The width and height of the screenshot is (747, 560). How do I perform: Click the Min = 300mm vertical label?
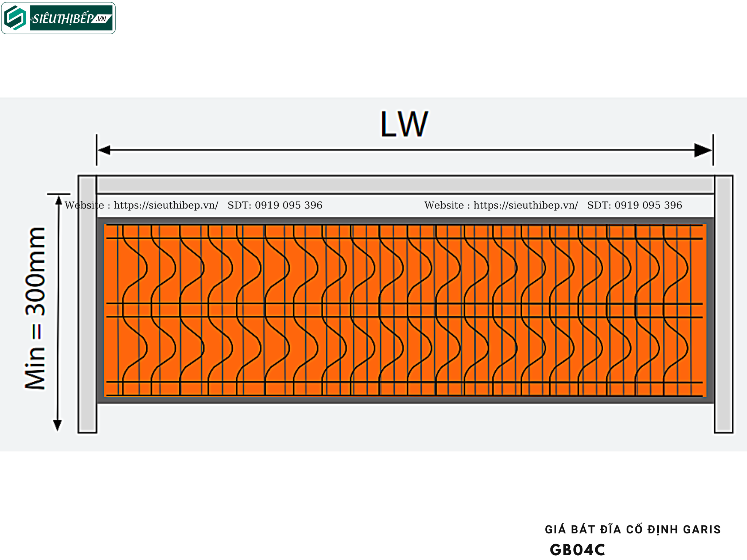[x=35, y=308]
